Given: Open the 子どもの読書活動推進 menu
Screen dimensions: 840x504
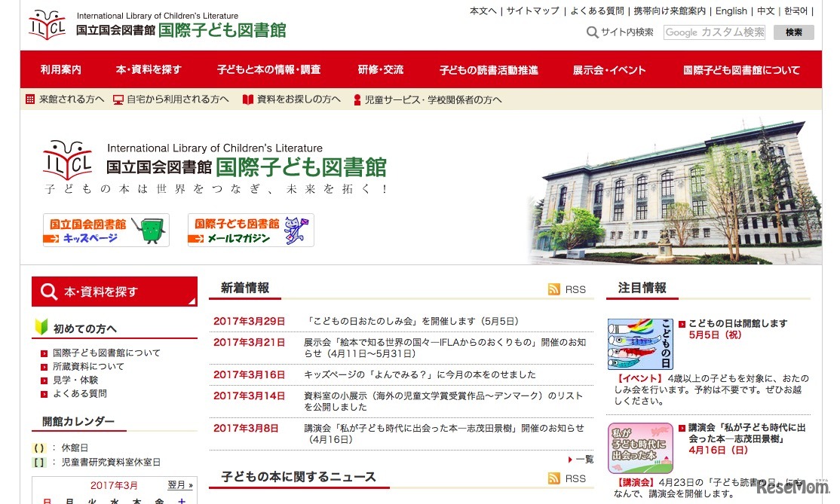Looking at the screenshot, I should [x=489, y=70].
